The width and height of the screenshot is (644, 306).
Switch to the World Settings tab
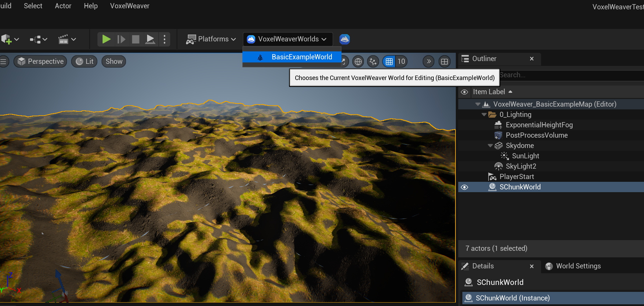(573, 266)
